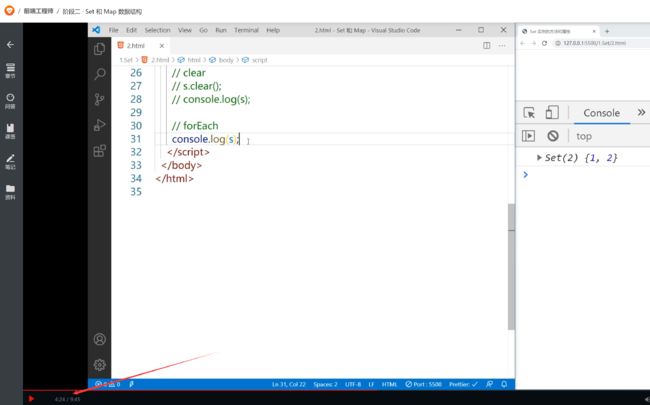The width and height of the screenshot is (650, 405).
Task: Play the course video
Action: coord(31,399)
